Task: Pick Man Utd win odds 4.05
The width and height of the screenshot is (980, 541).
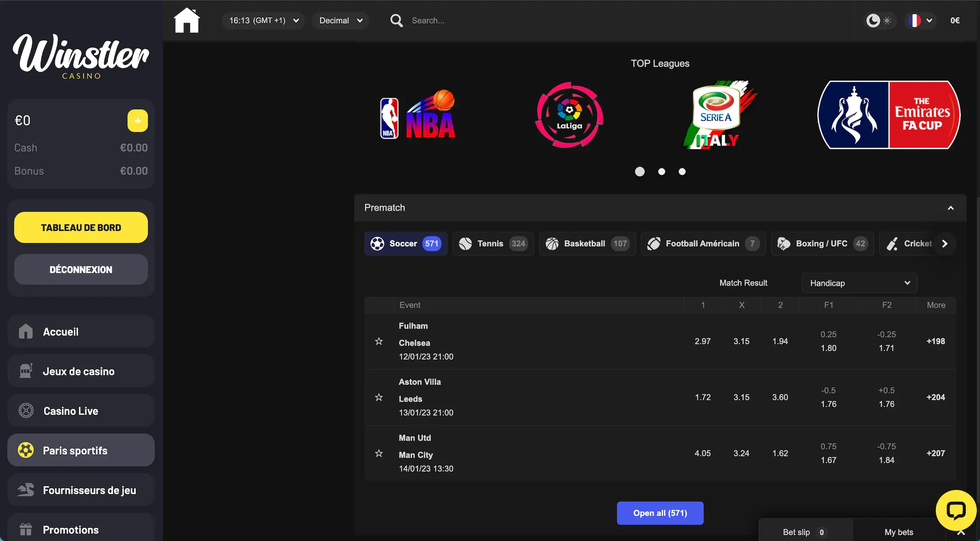Action: click(x=703, y=453)
